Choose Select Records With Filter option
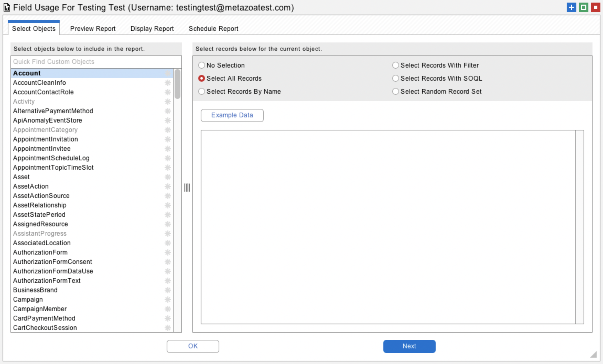Image resolution: width=603 pixels, height=364 pixels. coord(395,65)
